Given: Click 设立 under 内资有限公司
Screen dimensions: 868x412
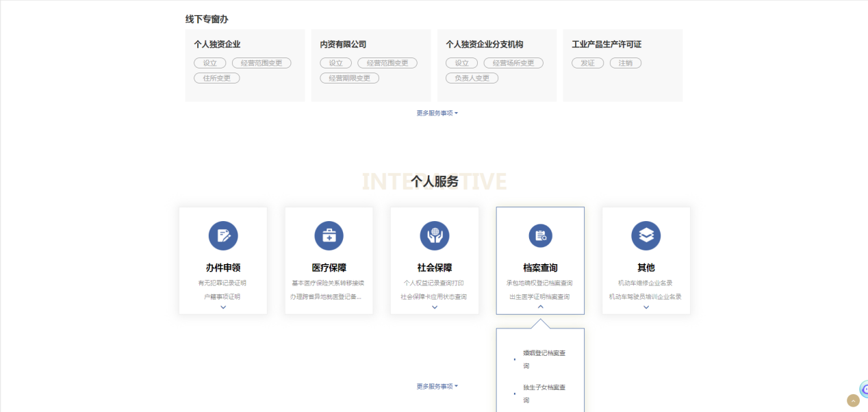Looking at the screenshot, I should click(335, 63).
